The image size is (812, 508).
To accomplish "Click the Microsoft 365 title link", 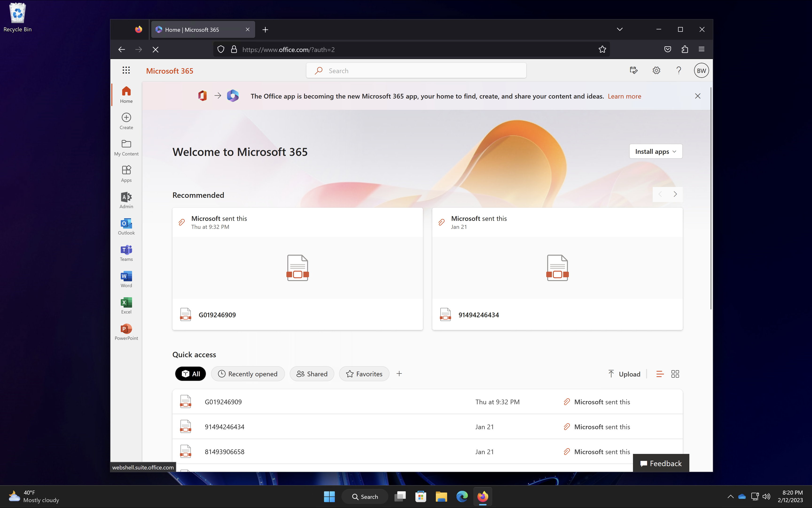I will pos(169,71).
